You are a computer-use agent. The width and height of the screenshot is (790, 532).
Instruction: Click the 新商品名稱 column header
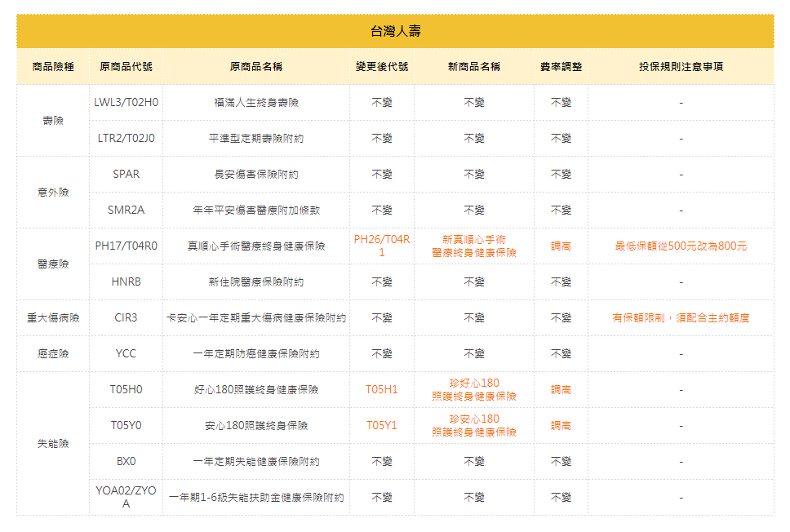click(474, 67)
